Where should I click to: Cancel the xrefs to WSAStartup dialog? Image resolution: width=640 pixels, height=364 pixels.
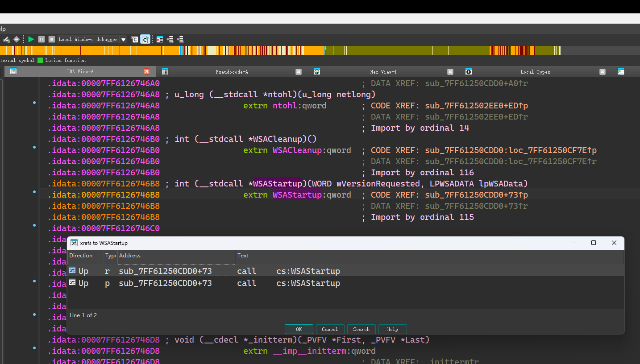click(330, 329)
